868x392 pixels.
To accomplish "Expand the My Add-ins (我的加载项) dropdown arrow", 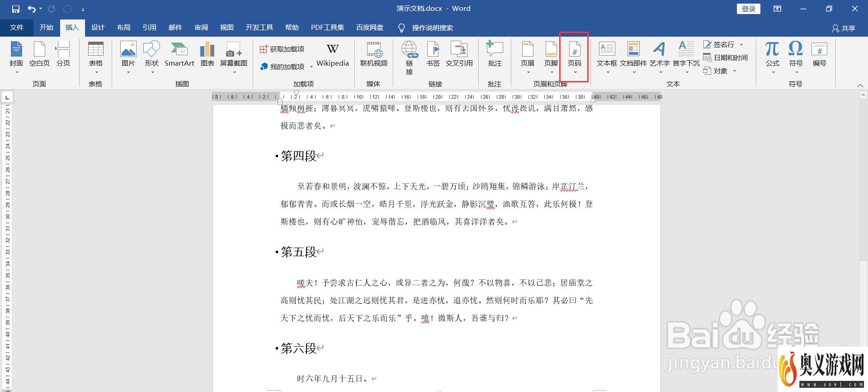I will coord(311,67).
